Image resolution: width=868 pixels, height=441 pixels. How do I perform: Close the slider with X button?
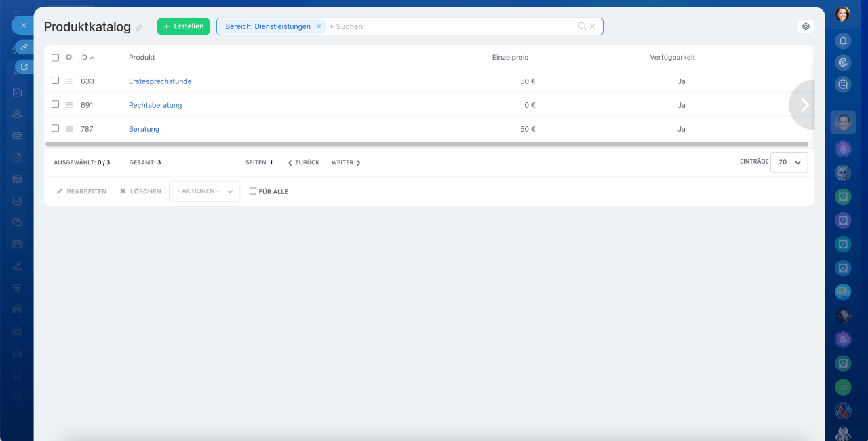(23, 25)
